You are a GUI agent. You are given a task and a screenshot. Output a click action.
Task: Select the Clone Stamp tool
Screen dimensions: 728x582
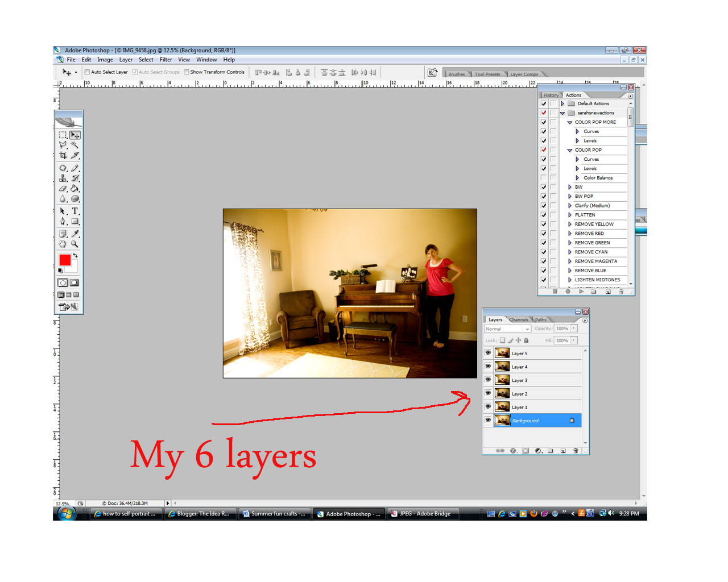click(63, 178)
